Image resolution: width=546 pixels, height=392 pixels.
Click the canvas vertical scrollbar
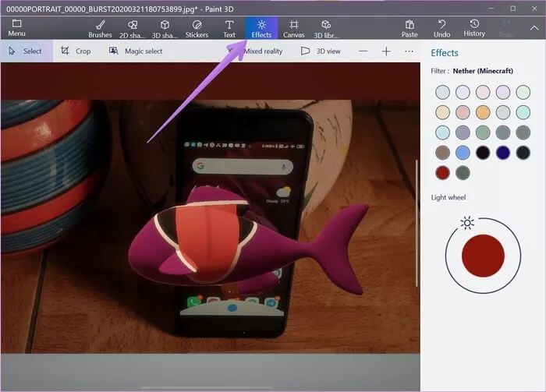click(x=417, y=223)
